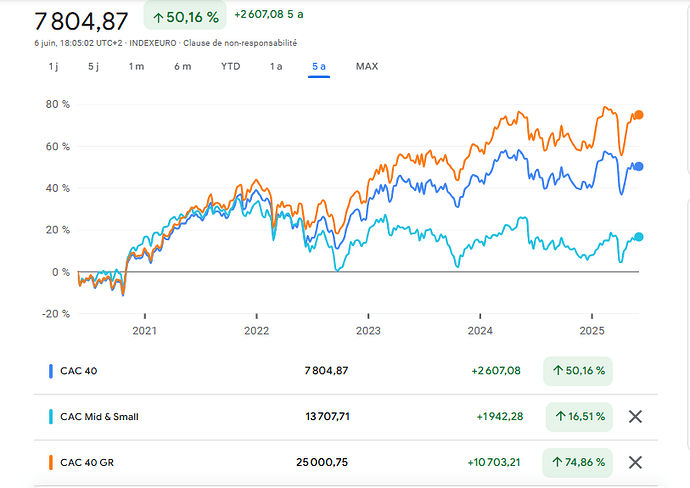This screenshot has width=690, height=488.
Task: Show MAX time range
Action: pyautogui.click(x=367, y=66)
